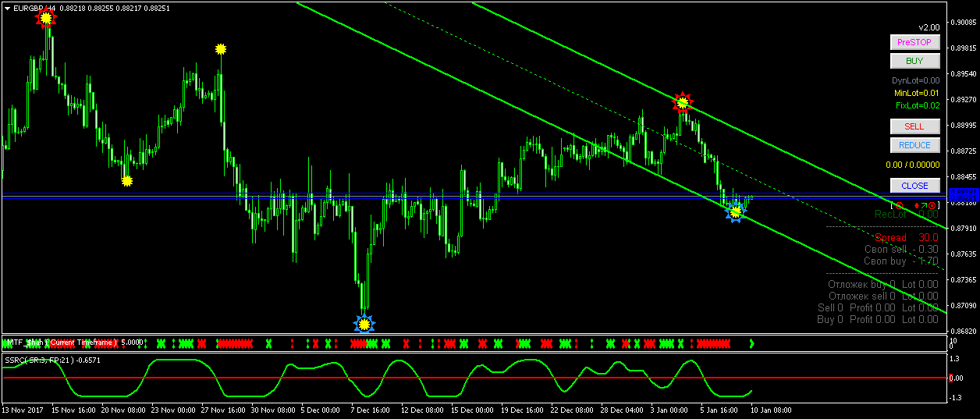The height and width of the screenshot is (419, 980).
Task: Click the 7 Dec 16:00 time axis label
Action: (371, 409)
